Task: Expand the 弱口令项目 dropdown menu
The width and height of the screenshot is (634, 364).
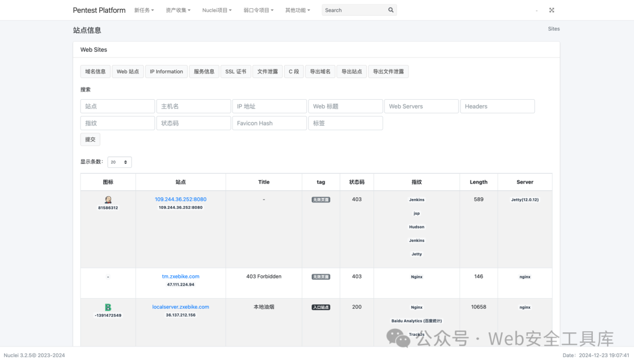Action: click(258, 10)
